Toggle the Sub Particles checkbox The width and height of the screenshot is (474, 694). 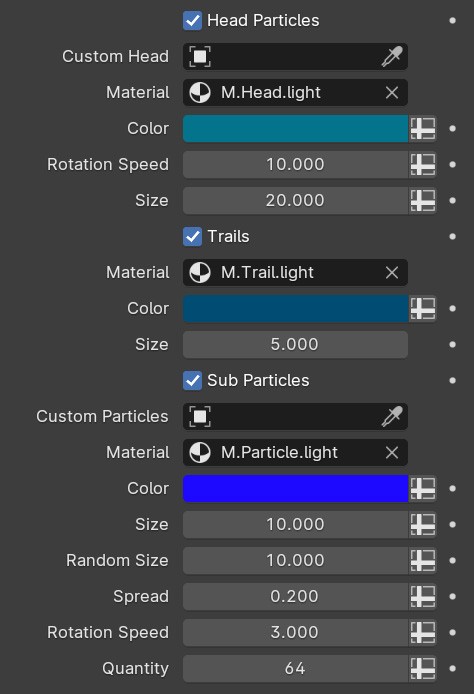[193, 381]
